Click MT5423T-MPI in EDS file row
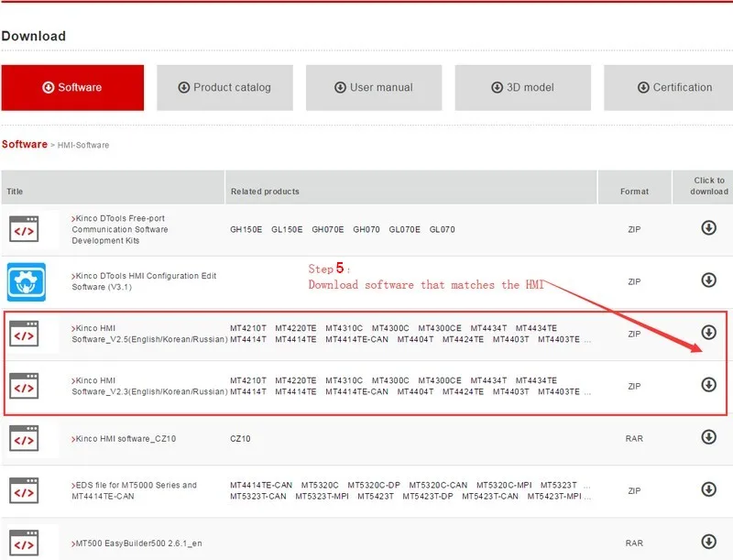733x560 pixels. coord(554,497)
